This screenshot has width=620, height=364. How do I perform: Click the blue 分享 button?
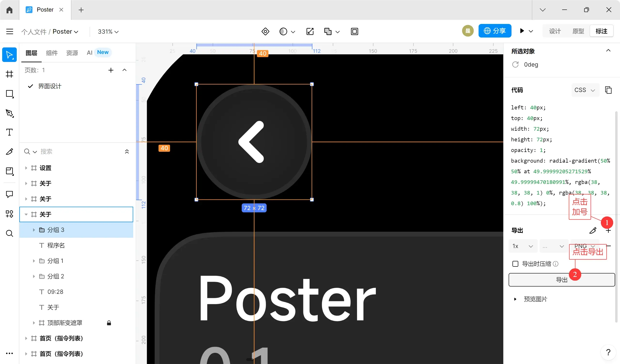click(495, 31)
